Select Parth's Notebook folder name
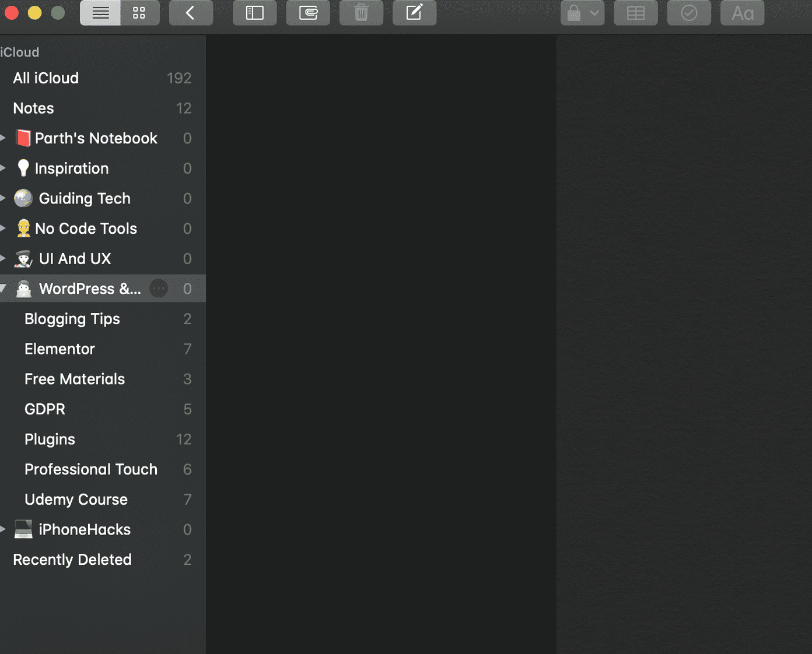Image resolution: width=812 pixels, height=654 pixels. click(96, 138)
